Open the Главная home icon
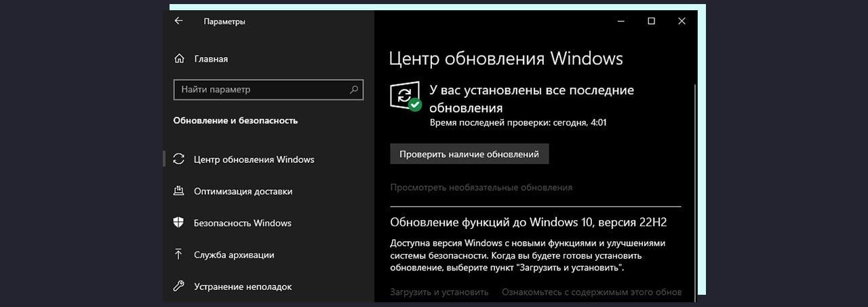 point(179,58)
